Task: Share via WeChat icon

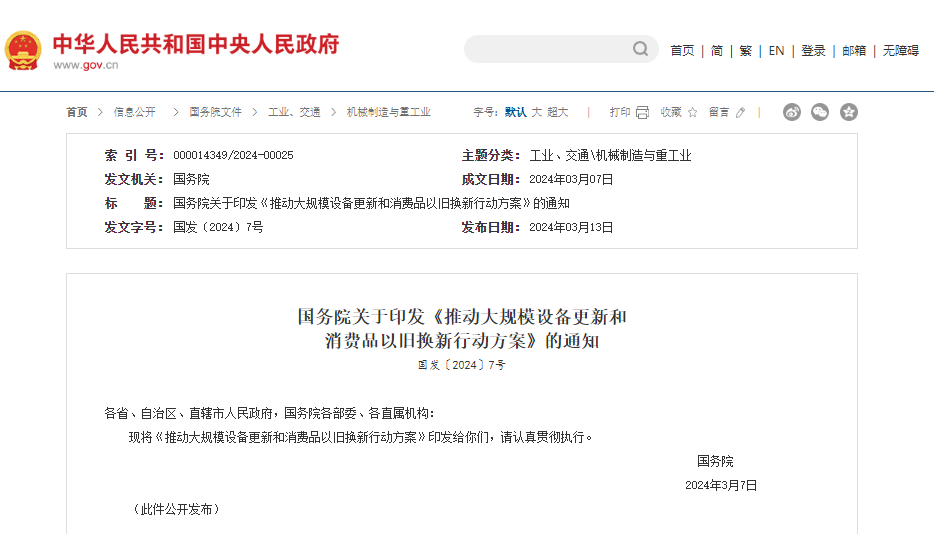Action: 820,112
